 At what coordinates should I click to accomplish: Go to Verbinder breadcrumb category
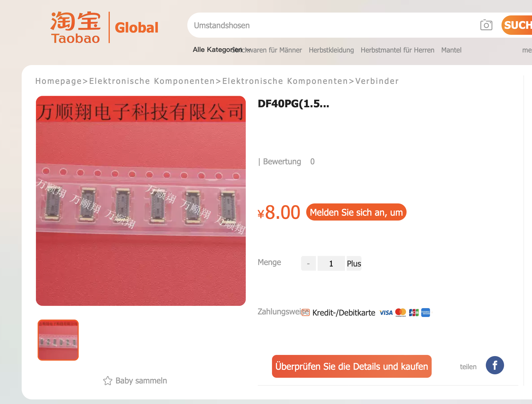tap(377, 81)
